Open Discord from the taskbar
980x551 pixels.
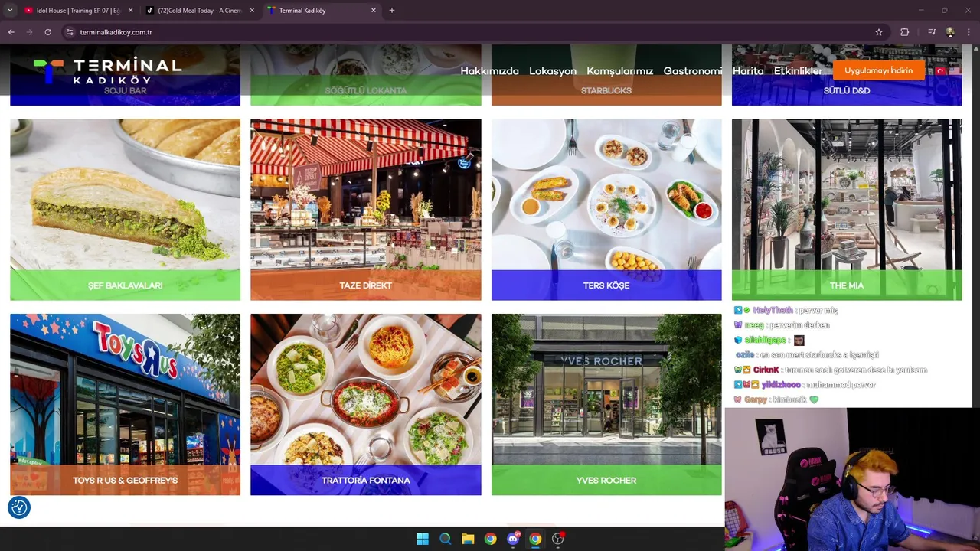click(x=513, y=539)
